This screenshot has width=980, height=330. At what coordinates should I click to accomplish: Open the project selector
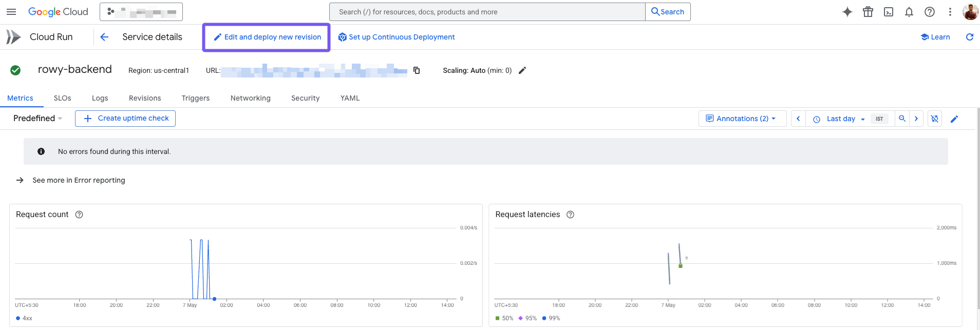tap(141, 12)
